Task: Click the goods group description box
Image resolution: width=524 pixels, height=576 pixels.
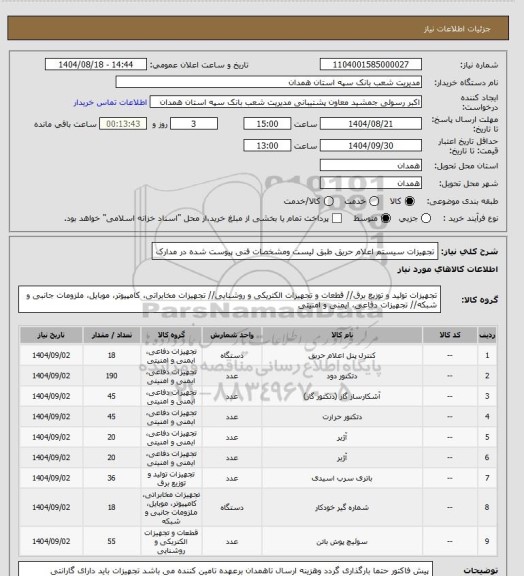Action: click(x=229, y=300)
